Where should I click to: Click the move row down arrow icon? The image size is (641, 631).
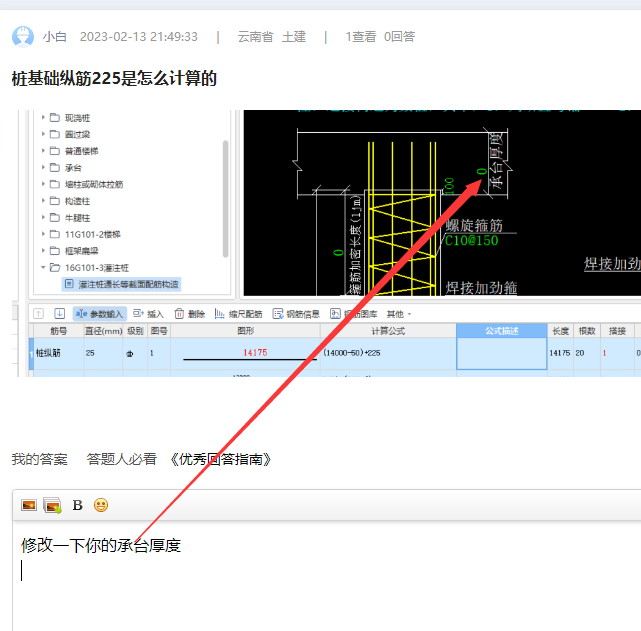click(x=60, y=313)
